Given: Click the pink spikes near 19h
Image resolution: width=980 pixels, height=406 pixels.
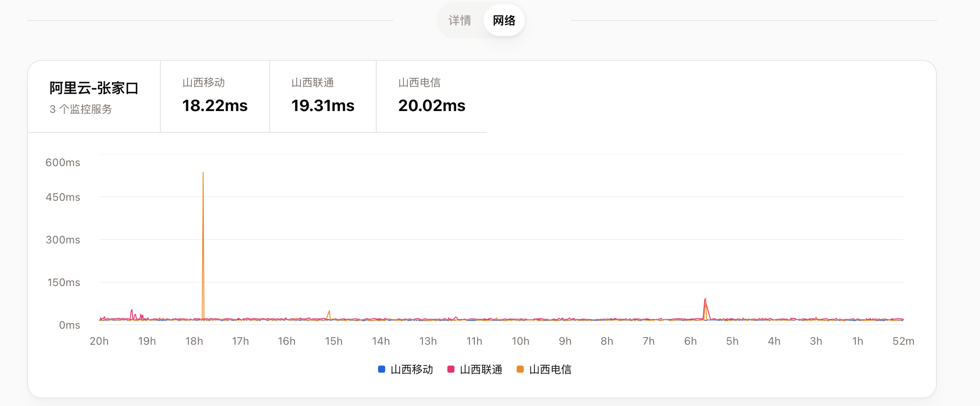Looking at the screenshot, I should (132, 313).
